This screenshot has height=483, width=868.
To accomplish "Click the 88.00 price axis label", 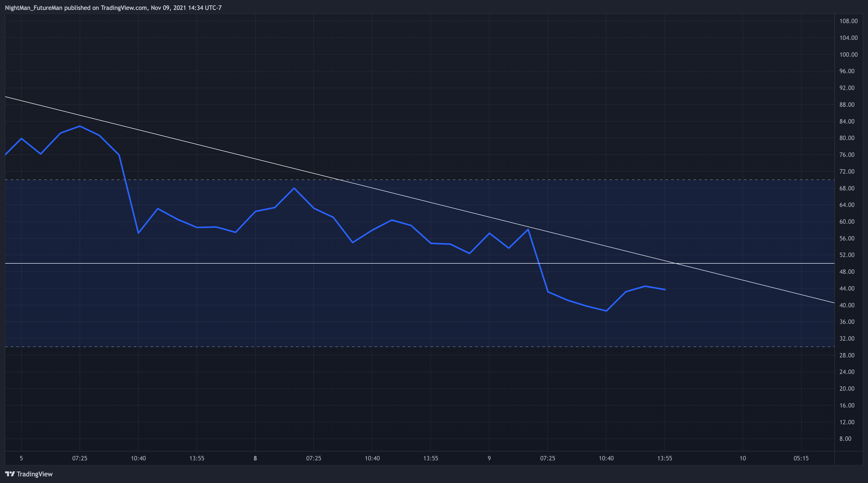I will [x=847, y=105].
